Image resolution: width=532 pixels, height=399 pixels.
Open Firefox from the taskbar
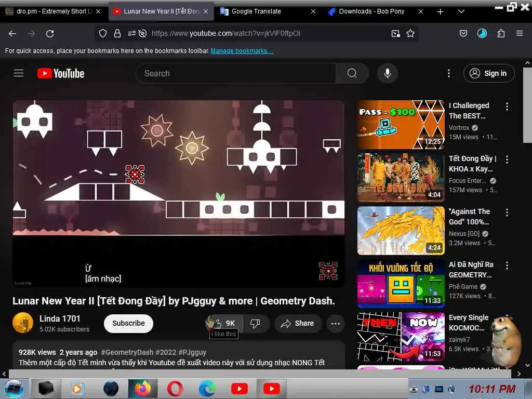(143, 389)
